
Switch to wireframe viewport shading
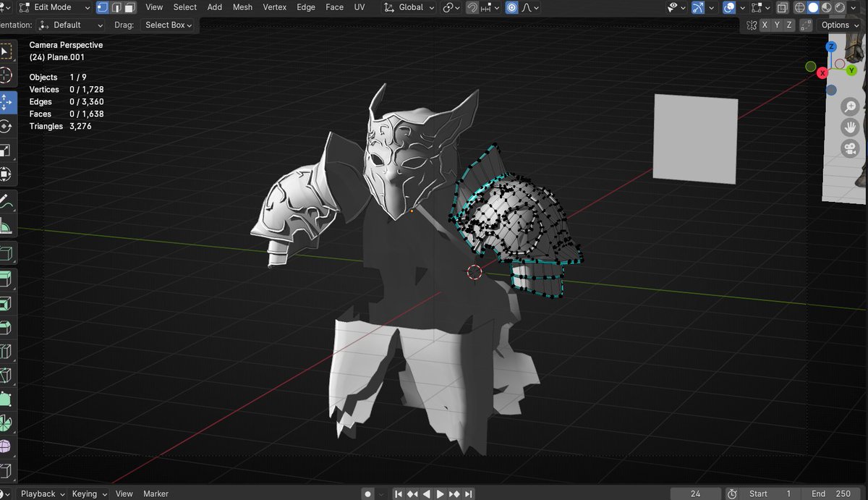tap(800, 7)
